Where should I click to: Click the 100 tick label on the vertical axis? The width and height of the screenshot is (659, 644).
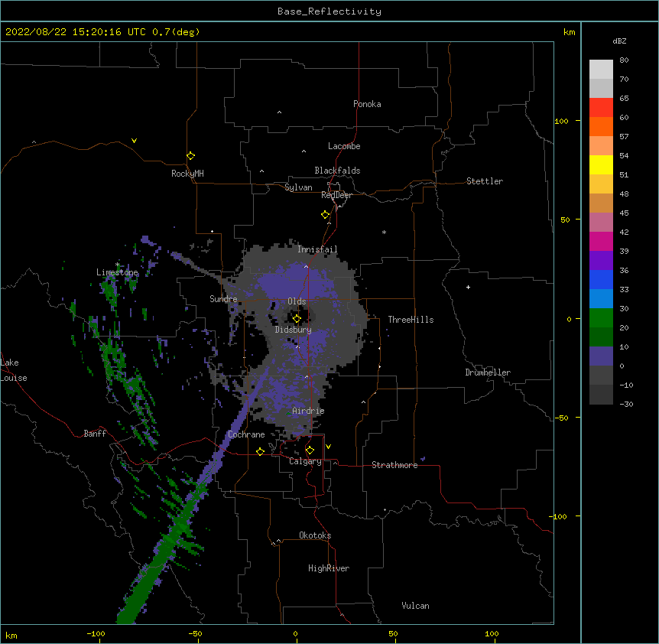(x=561, y=121)
